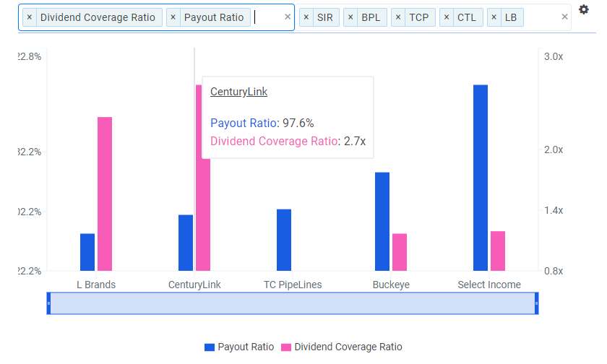Viewport: 607px width, 364px height.
Task: Click the Payout Ratio tag text
Action: tap(214, 17)
